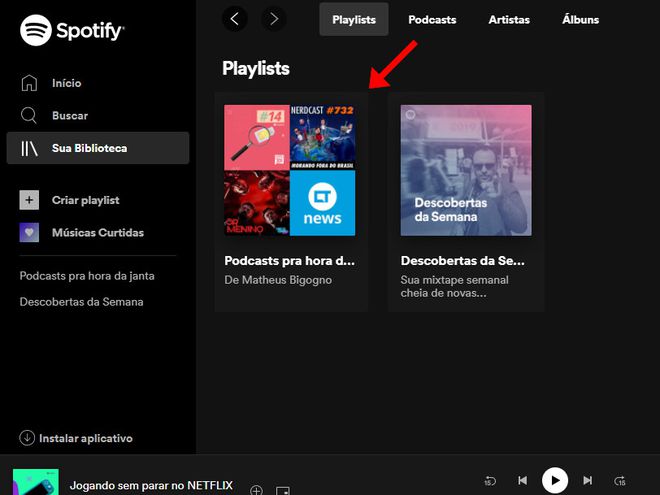Open sidebar playlist Descobertas da Semana
Image resolution: width=660 pixels, height=495 pixels.
click(x=81, y=302)
